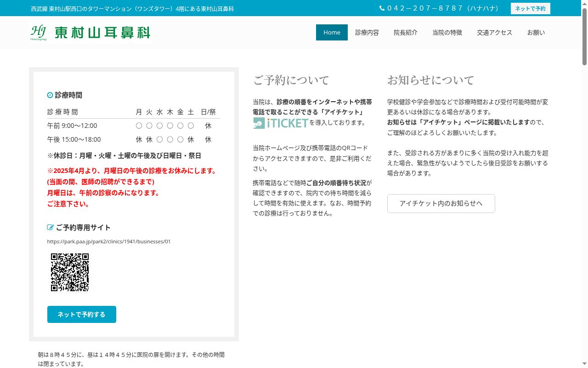Click the ネットで予約 button in top bar
Viewport: 588px width, 368px height.
click(x=531, y=9)
